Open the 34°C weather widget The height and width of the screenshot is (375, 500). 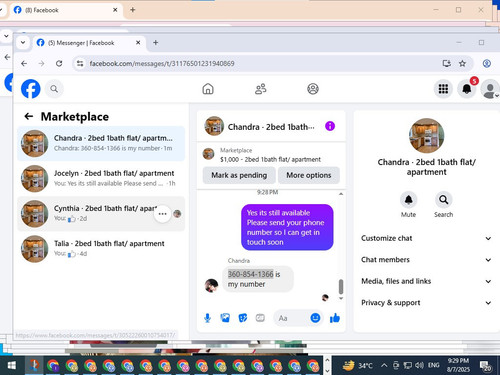click(358, 366)
